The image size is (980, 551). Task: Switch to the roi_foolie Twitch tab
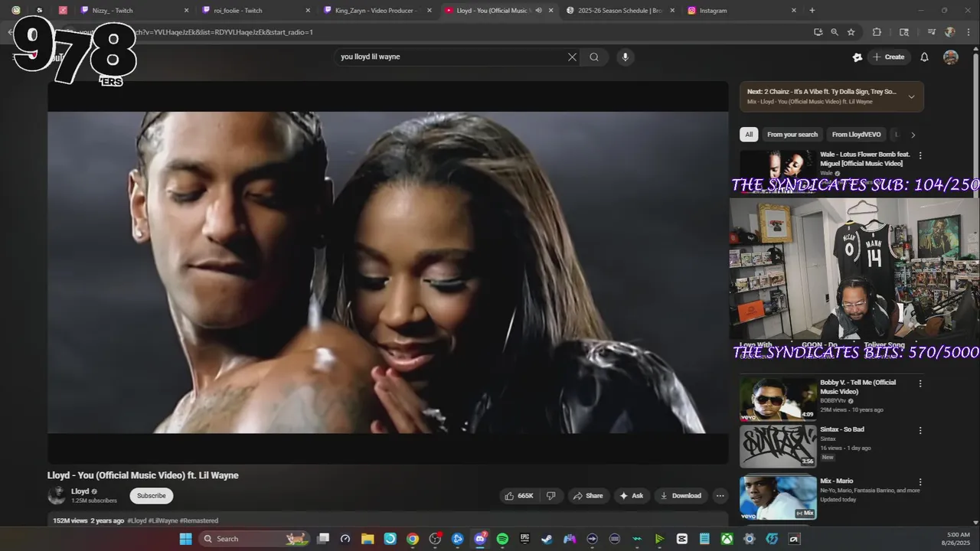tap(257, 11)
